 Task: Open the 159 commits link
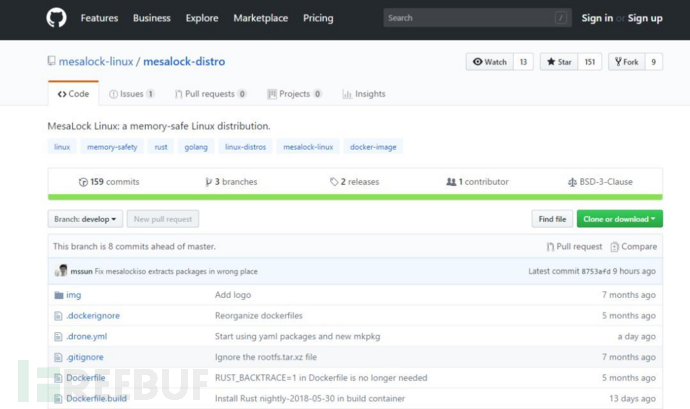pyautogui.click(x=109, y=182)
